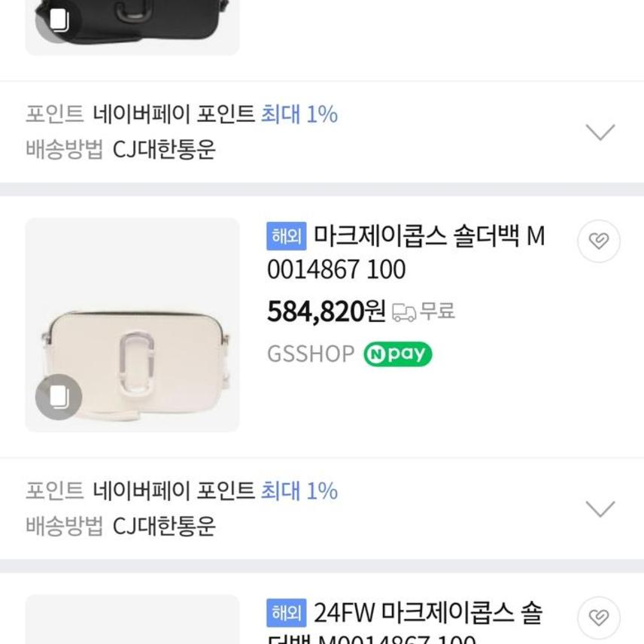644x644 pixels.
Task: Expand top listing's point and shipping details
Action: coord(600,132)
